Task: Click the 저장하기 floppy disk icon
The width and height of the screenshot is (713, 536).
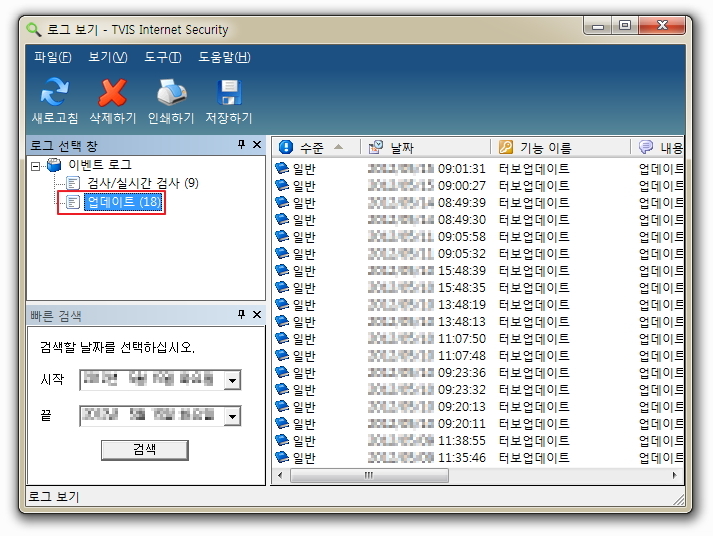Action: (229, 94)
